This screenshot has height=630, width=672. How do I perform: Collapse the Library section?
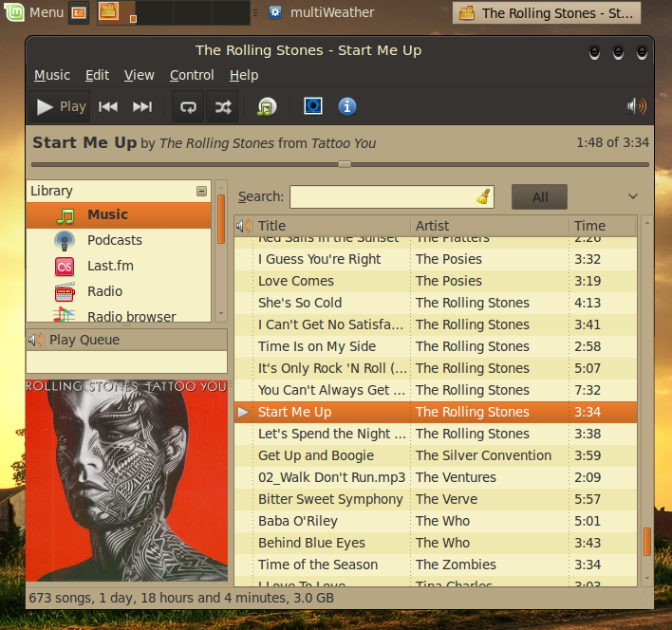tap(201, 191)
